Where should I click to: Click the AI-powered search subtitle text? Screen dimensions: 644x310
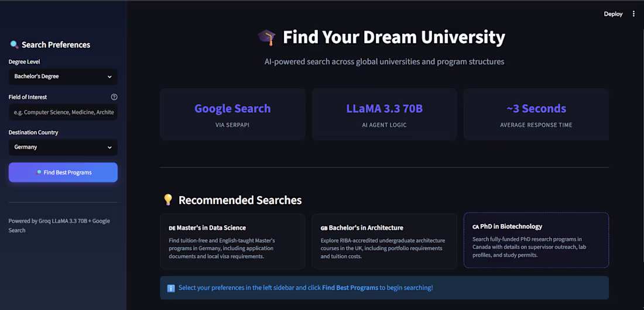pos(385,62)
